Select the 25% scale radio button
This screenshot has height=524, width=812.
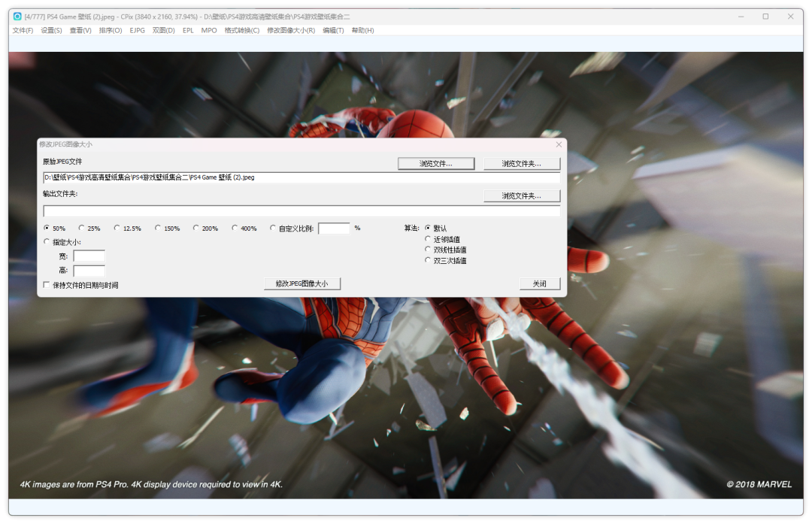tap(82, 229)
